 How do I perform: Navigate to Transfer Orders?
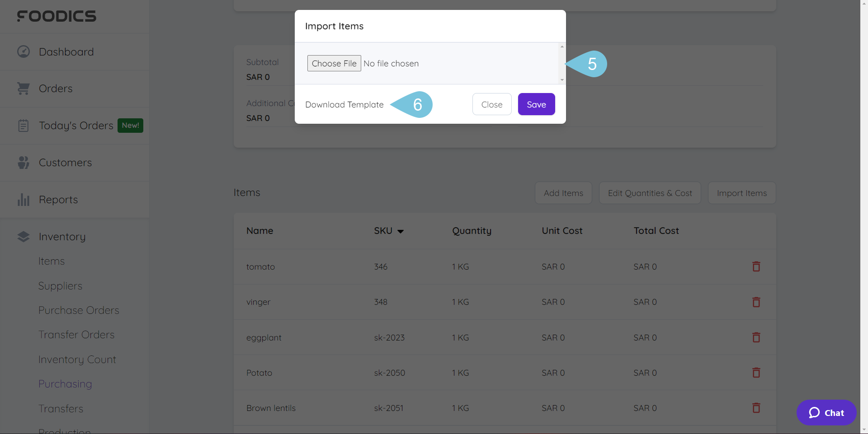tap(76, 334)
